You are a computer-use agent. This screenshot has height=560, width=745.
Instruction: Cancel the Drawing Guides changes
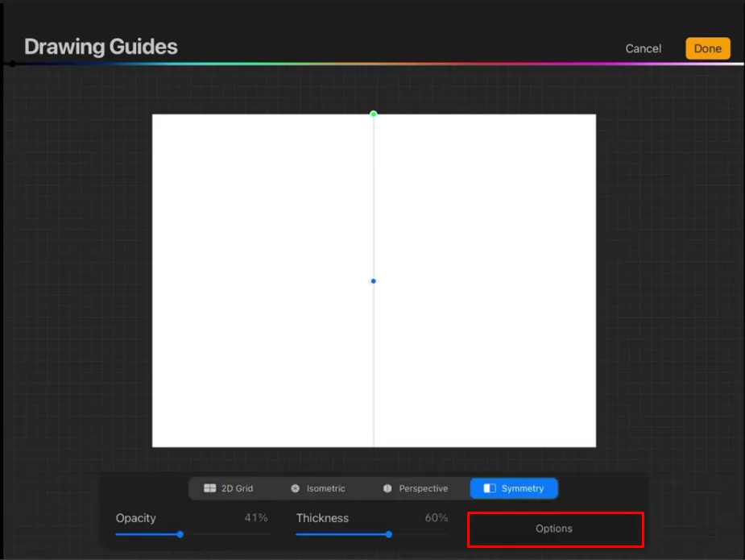pyautogui.click(x=643, y=48)
